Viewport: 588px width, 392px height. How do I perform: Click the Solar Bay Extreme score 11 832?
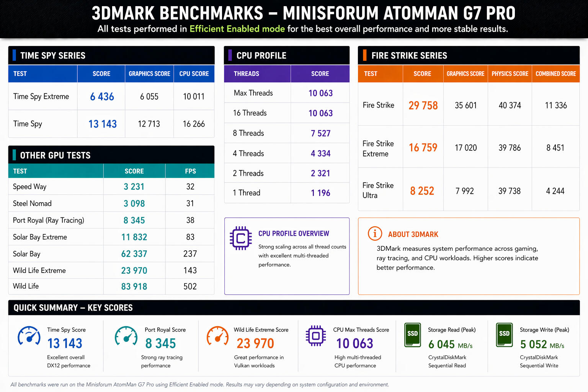coord(134,237)
